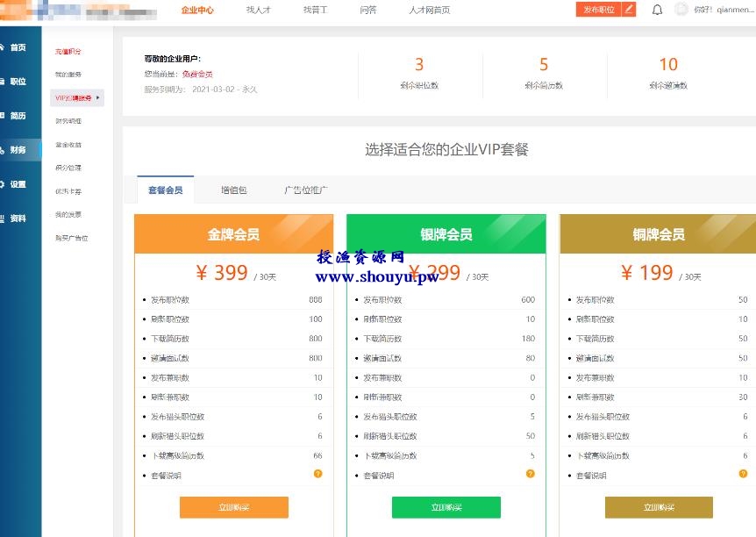Open 我的发票 submenu link
Screen dimensions: 756x537
(x=68, y=215)
